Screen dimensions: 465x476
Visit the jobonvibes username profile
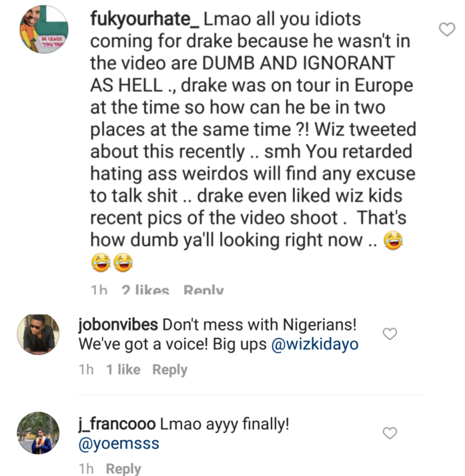[x=118, y=324]
